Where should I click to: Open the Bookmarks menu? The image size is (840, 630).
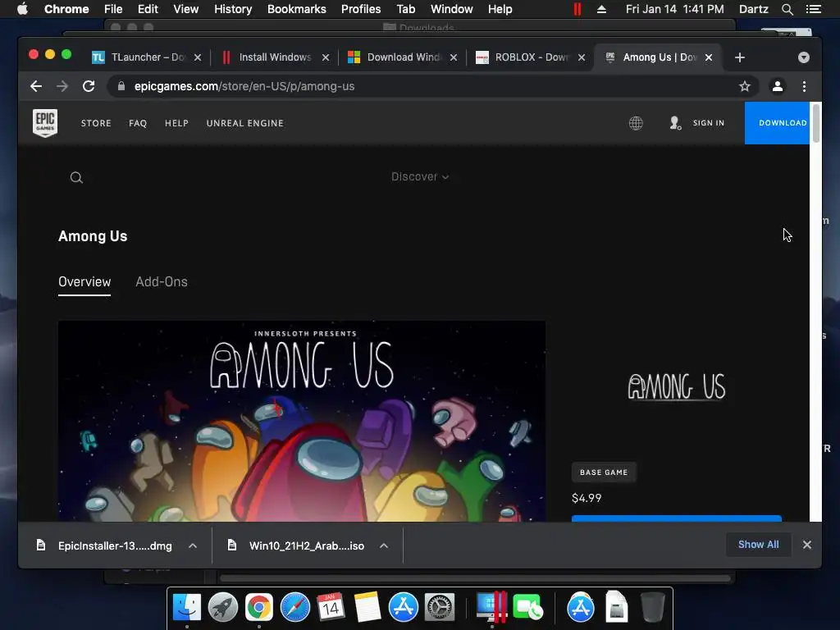coord(297,9)
